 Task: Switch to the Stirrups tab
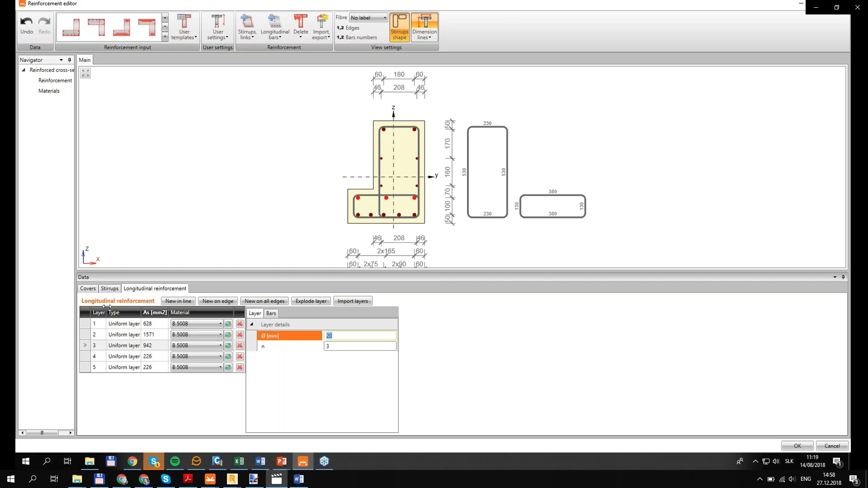[109, 288]
